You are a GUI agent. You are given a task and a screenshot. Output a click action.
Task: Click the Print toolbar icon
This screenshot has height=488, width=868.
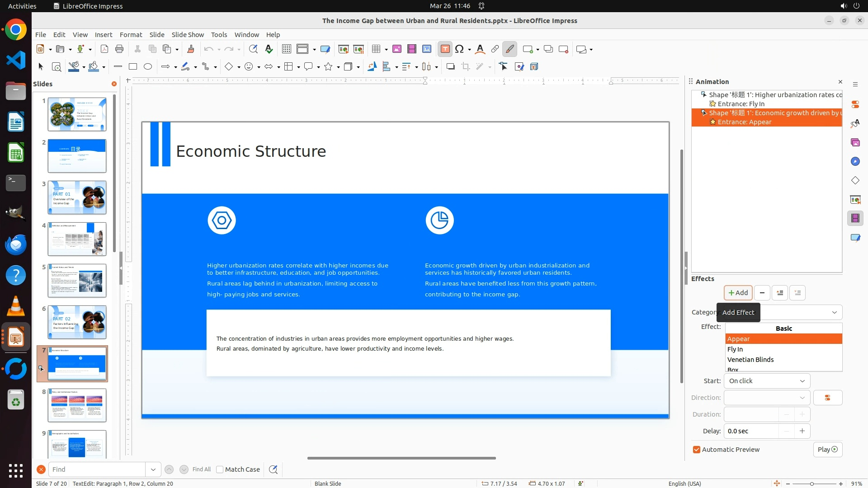pyautogui.click(x=119, y=49)
